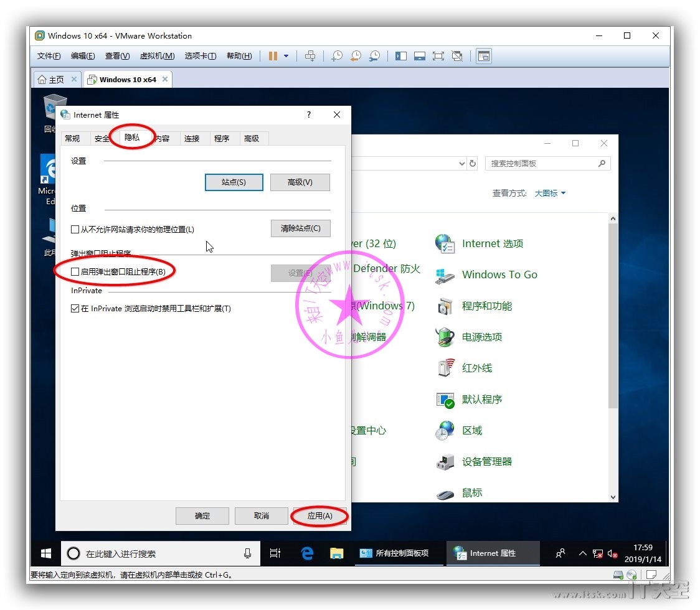Open the People icon in the taskbar
Screen dimensions: 700x610
point(560,554)
